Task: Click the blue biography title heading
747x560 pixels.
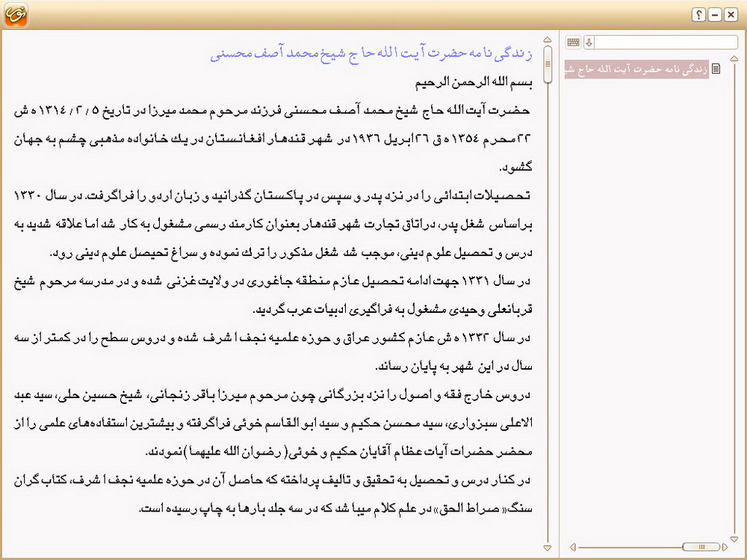Action: pyautogui.click(x=370, y=55)
